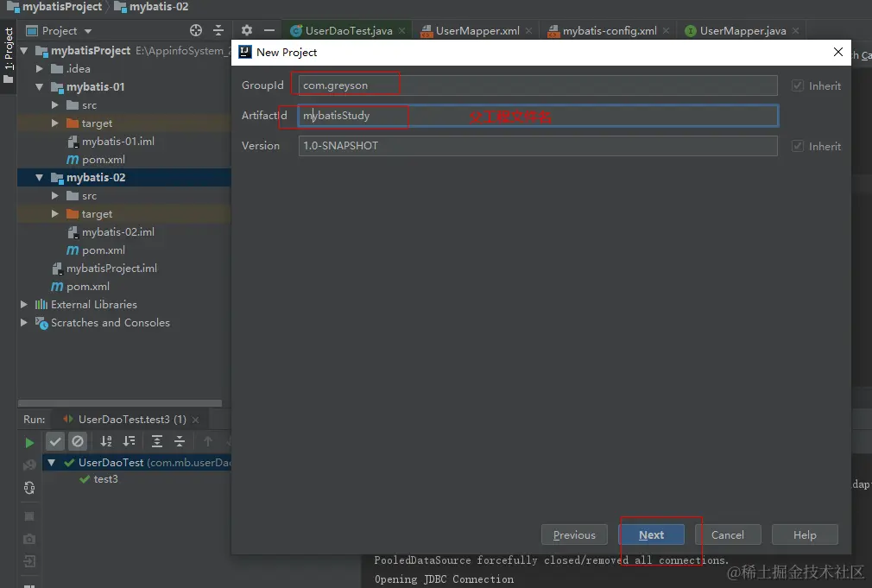
Task: Click the Next button
Action: point(651,534)
